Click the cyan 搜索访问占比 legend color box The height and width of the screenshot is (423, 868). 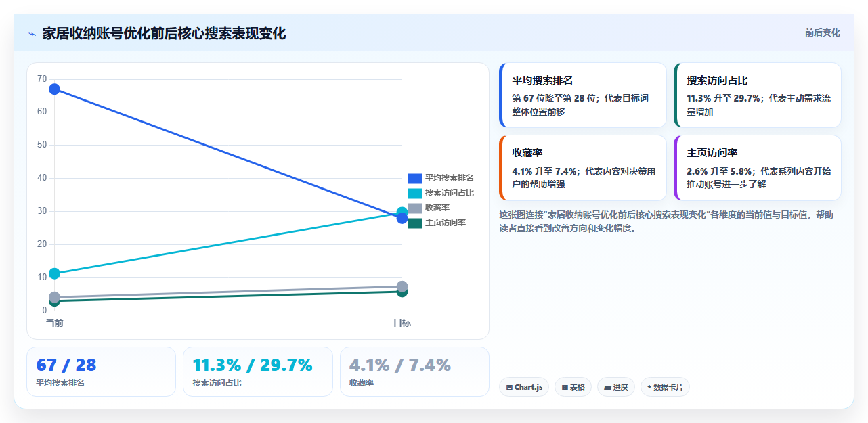415,193
